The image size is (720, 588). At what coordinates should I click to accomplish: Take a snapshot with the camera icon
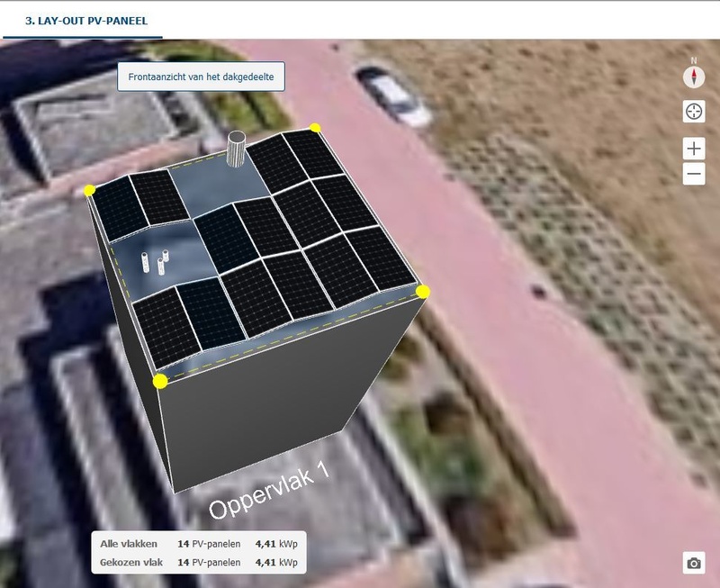(694, 563)
